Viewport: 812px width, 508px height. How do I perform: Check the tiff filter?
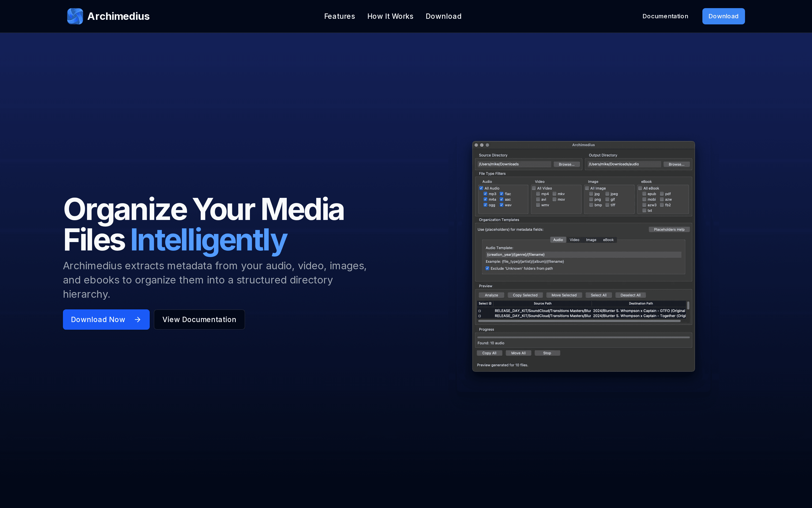coord(607,205)
